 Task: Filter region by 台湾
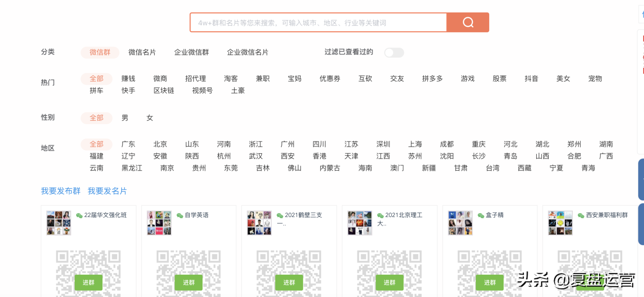point(493,168)
